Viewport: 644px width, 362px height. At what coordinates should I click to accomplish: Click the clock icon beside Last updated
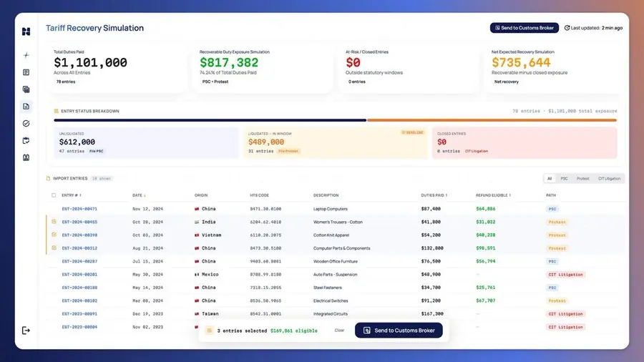point(567,28)
